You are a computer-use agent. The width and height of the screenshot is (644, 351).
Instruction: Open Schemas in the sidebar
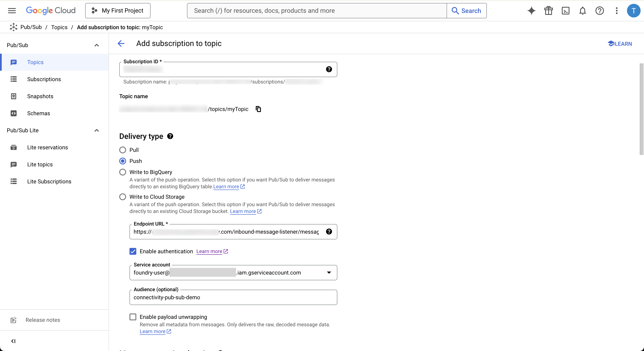click(x=39, y=113)
